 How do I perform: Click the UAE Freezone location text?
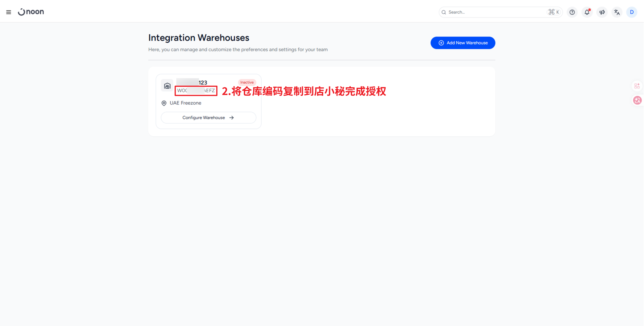pos(185,103)
